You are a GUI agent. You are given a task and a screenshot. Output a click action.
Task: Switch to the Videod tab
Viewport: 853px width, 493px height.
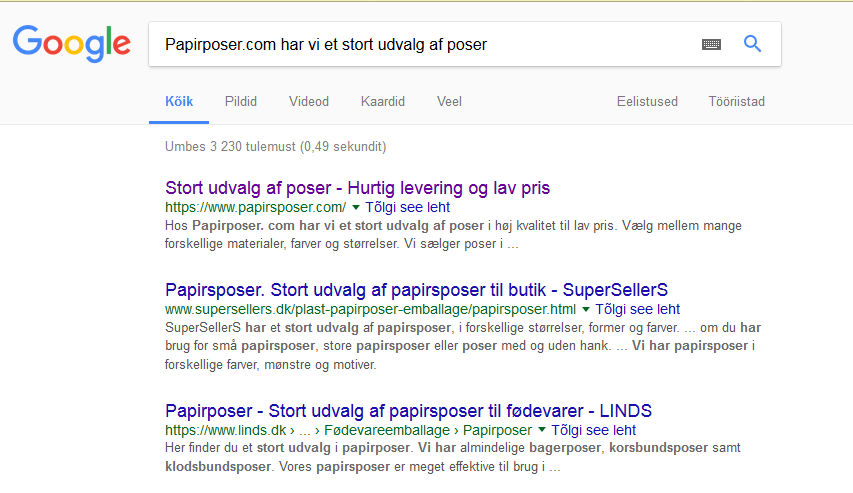(x=309, y=102)
